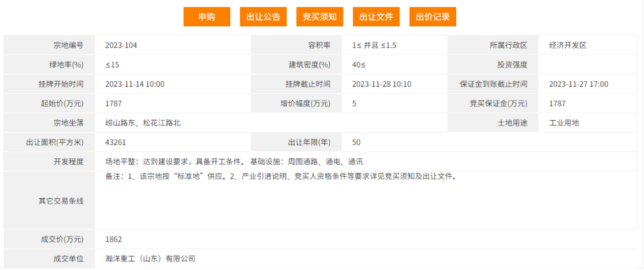644x270 pixels.
Task: Select the listing deadline 2023-11-28 10:10
Action: point(382,84)
